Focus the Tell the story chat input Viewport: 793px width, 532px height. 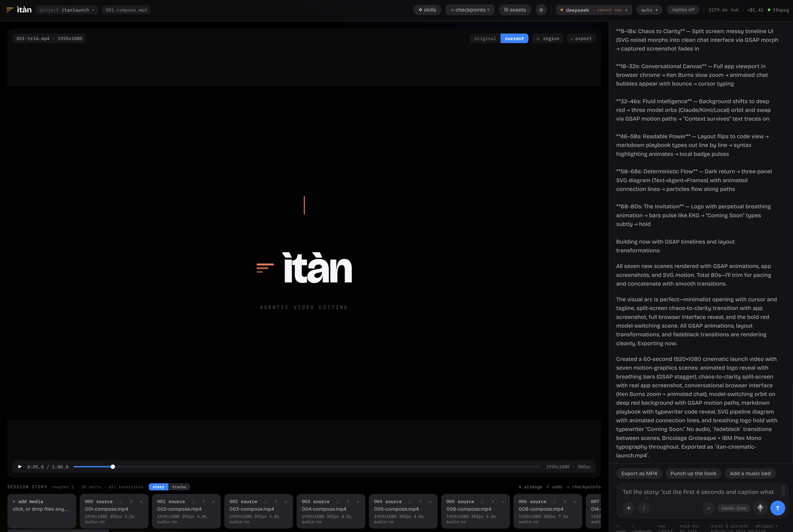pos(698,492)
